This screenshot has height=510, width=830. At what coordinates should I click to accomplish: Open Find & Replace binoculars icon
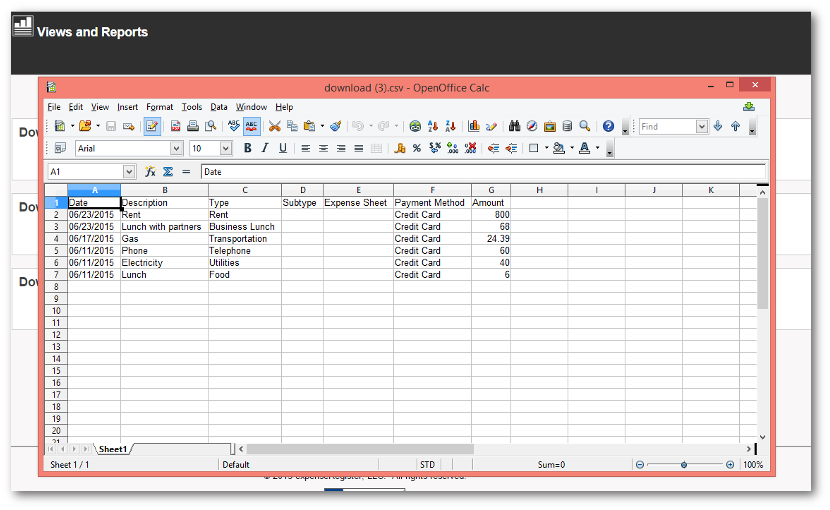coord(514,126)
